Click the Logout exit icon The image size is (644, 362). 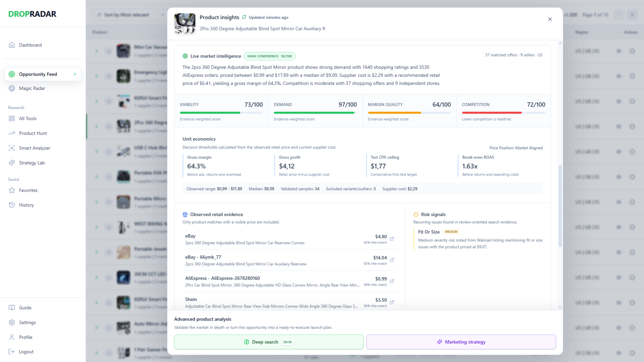pos(12,352)
